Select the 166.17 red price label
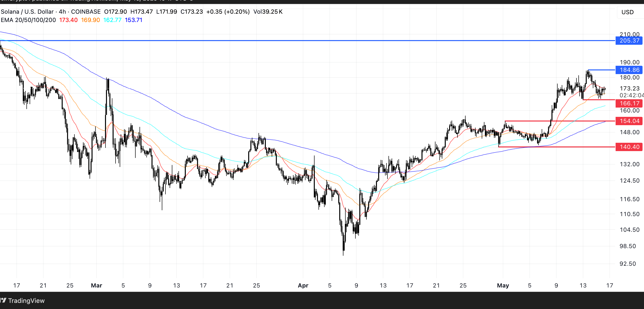Screen dimensions: 644x309 (x=629, y=103)
